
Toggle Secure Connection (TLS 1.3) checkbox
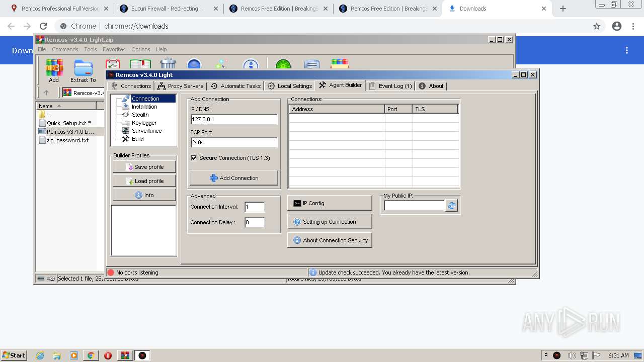194,158
